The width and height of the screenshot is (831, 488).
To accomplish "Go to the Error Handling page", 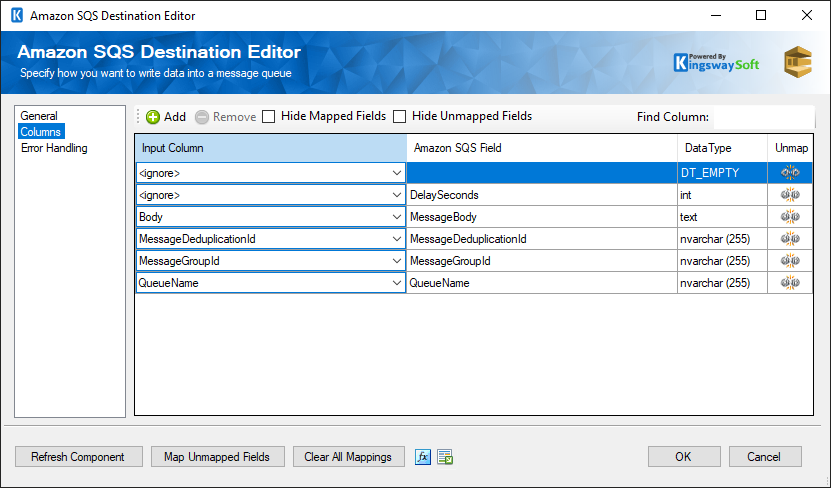I will [x=54, y=148].
